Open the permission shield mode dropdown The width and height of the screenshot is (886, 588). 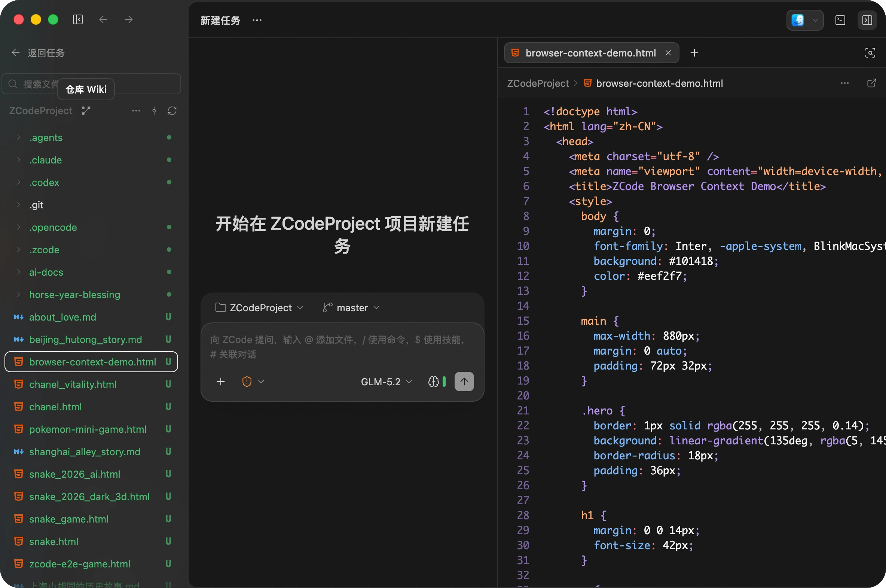[253, 382]
